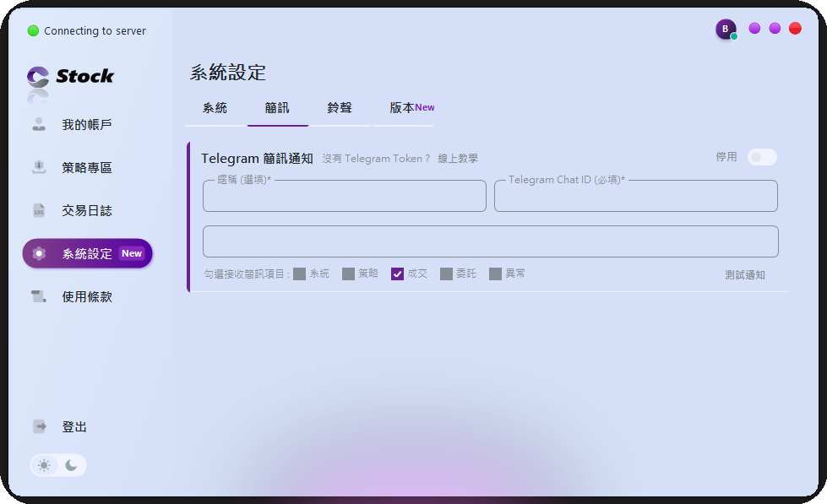Viewport: 827px width, 504px height.
Task: Click the first purple window control dot
Action: coord(754,29)
